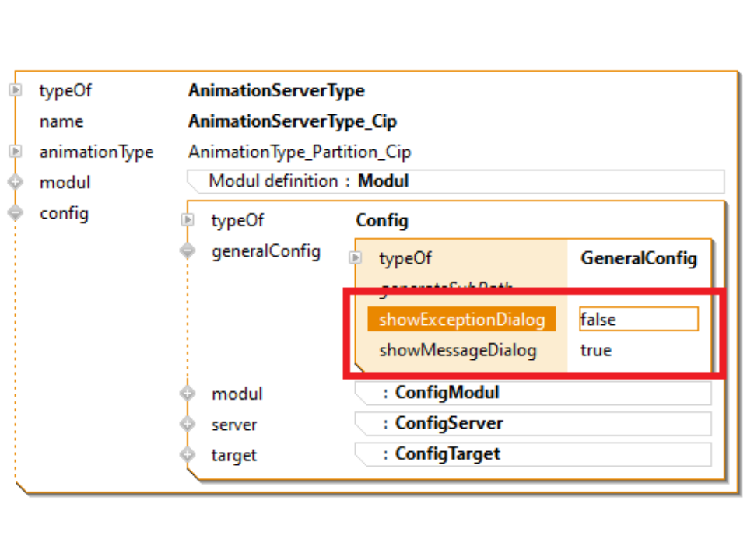Select the highlighted showExceptionDialog property label
The height and width of the screenshot is (560, 747).
pos(461,319)
